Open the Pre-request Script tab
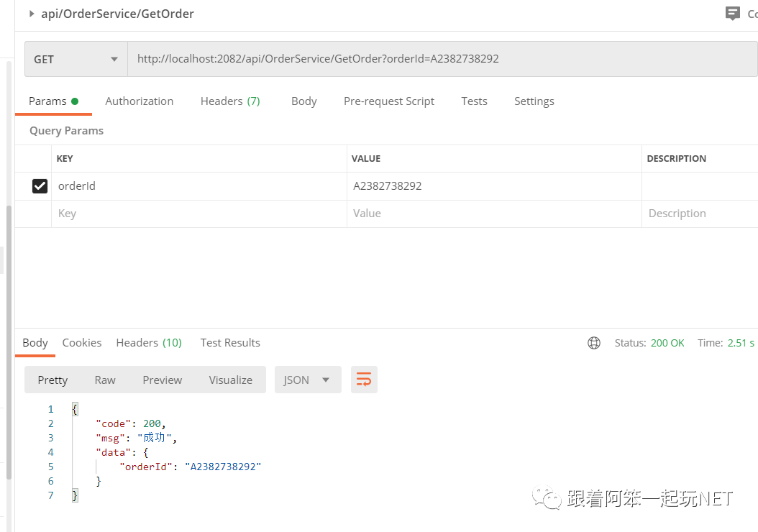Image resolution: width=758 pixels, height=532 pixels. point(389,101)
